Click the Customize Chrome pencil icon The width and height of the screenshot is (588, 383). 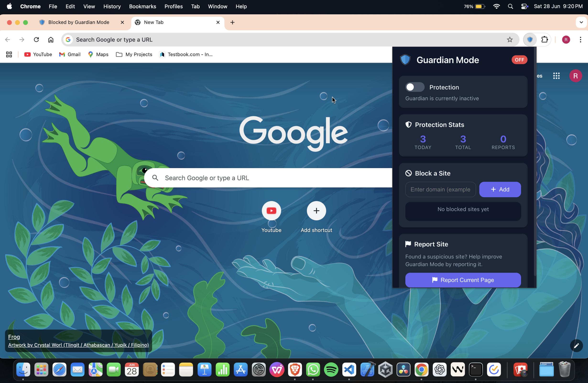[x=576, y=346]
